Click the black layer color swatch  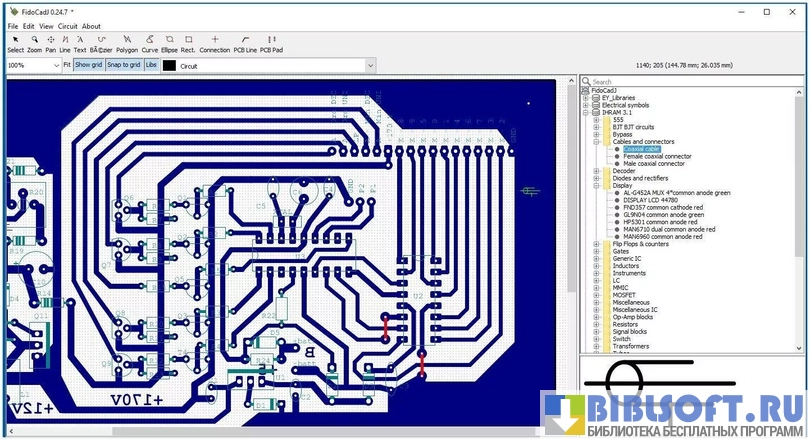[169, 65]
